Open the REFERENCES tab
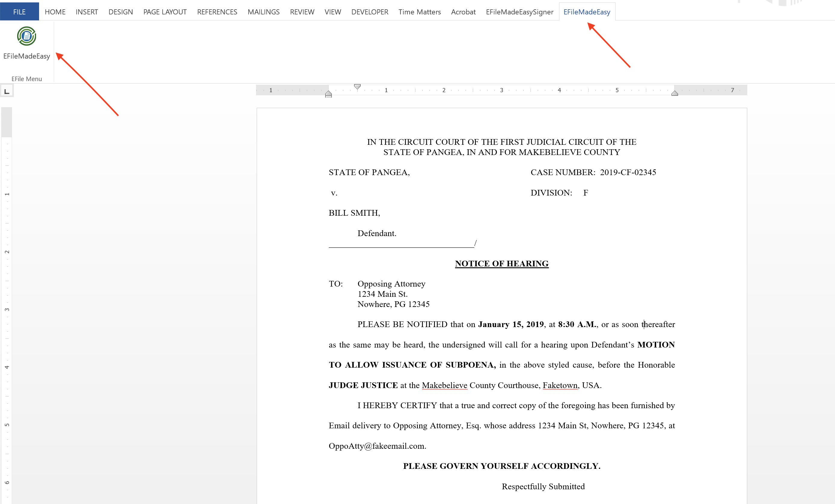This screenshot has height=504, width=835. pos(217,12)
